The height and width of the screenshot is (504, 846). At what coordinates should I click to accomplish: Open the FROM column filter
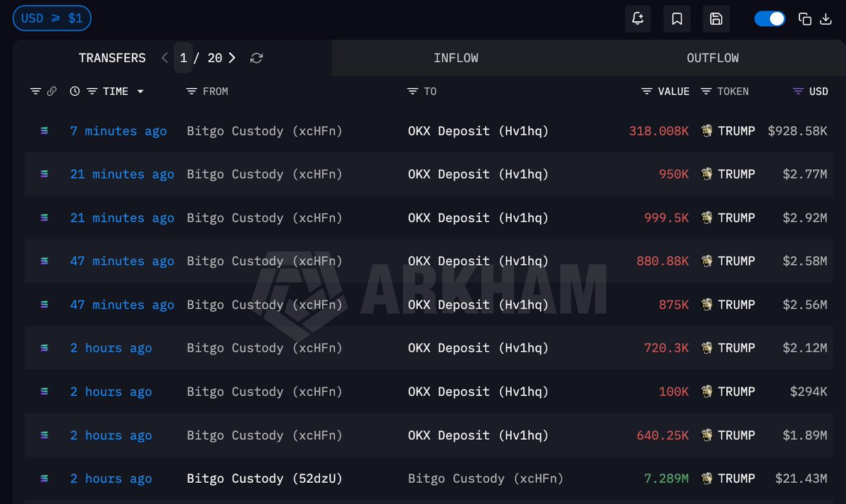[191, 92]
